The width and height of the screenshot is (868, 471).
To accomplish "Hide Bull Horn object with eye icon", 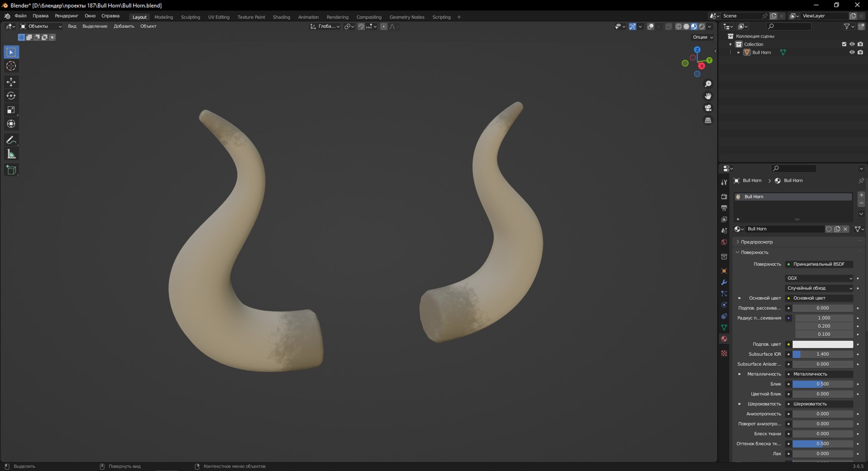I will 852,52.
